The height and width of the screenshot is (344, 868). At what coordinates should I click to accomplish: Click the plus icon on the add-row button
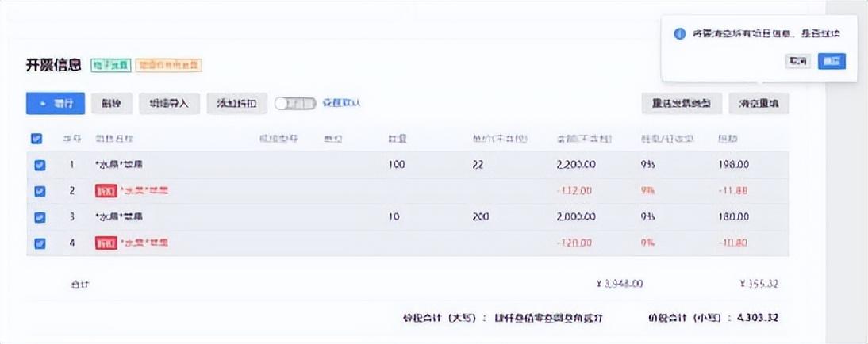click(x=43, y=104)
